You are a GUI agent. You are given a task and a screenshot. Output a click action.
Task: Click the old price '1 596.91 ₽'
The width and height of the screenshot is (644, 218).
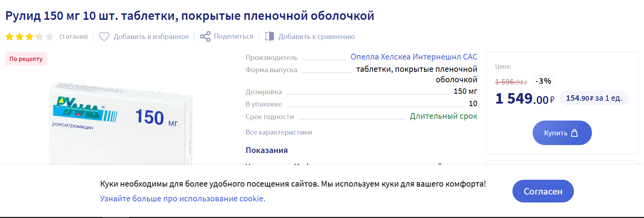coord(511,82)
